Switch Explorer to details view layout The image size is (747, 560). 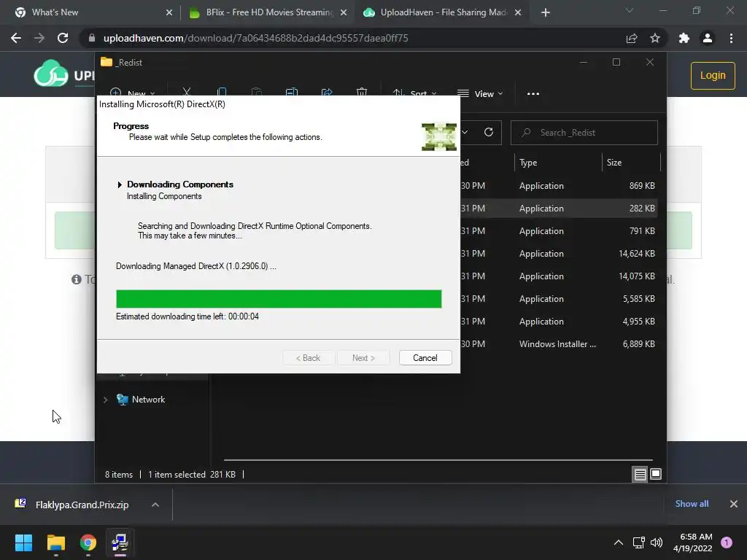click(640, 474)
